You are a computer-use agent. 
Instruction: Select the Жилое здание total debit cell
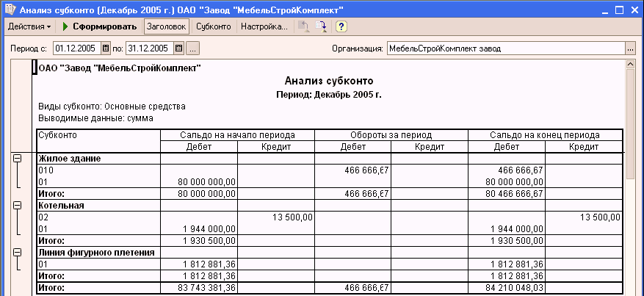click(x=198, y=193)
